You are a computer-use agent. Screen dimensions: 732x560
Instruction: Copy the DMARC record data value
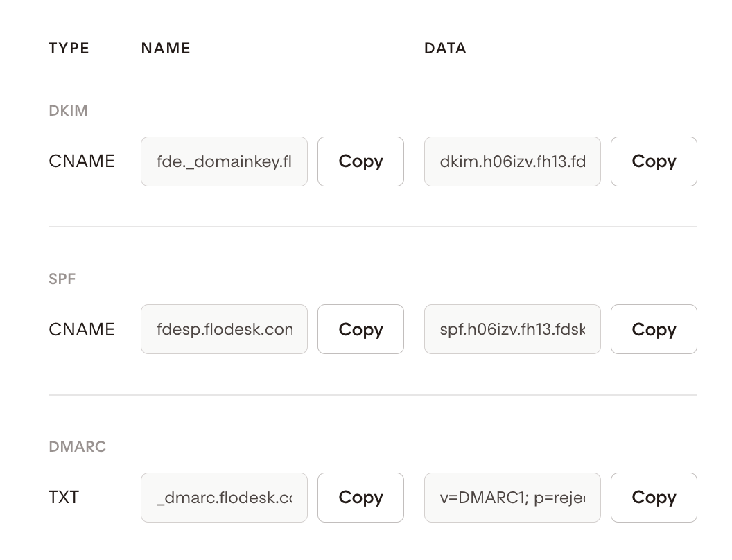(x=653, y=498)
